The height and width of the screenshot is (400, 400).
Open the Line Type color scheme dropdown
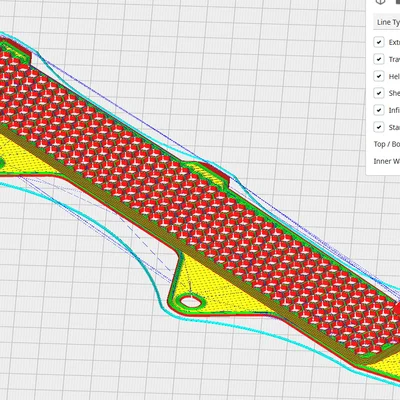click(387, 22)
